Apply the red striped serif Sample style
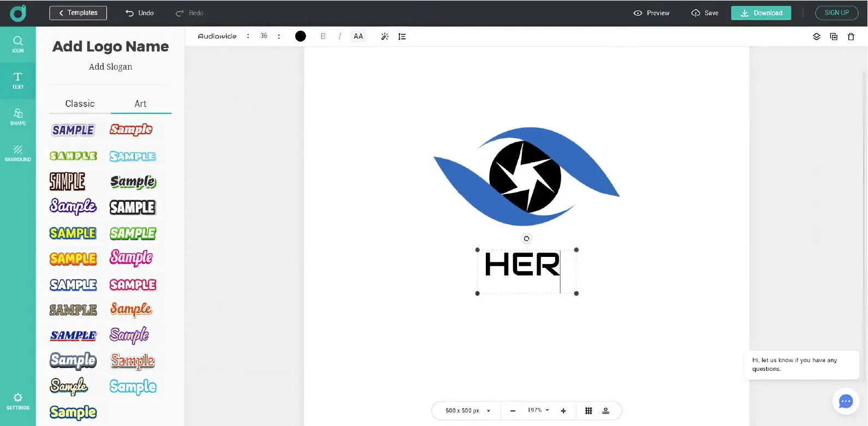This screenshot has width=868, height=426. point(133,361)
